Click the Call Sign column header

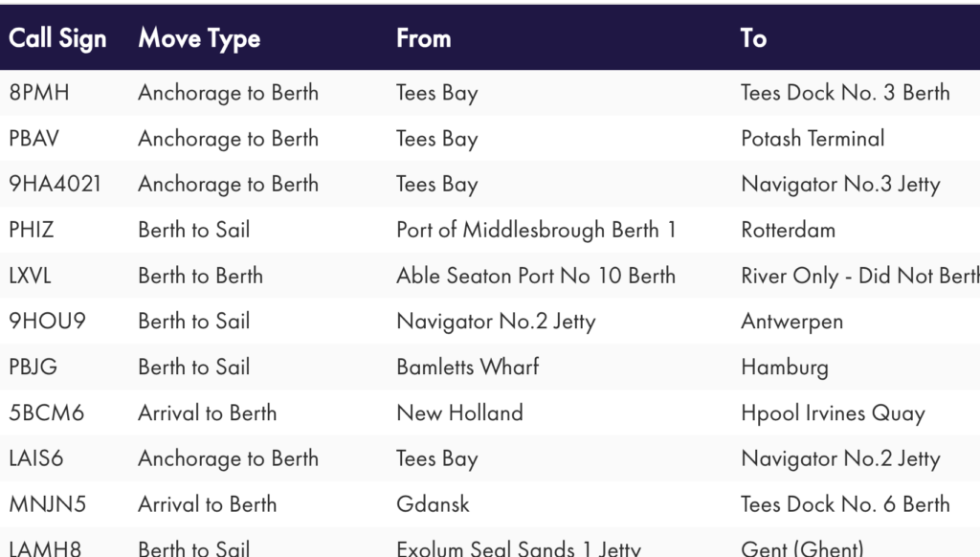click(57, 38)
